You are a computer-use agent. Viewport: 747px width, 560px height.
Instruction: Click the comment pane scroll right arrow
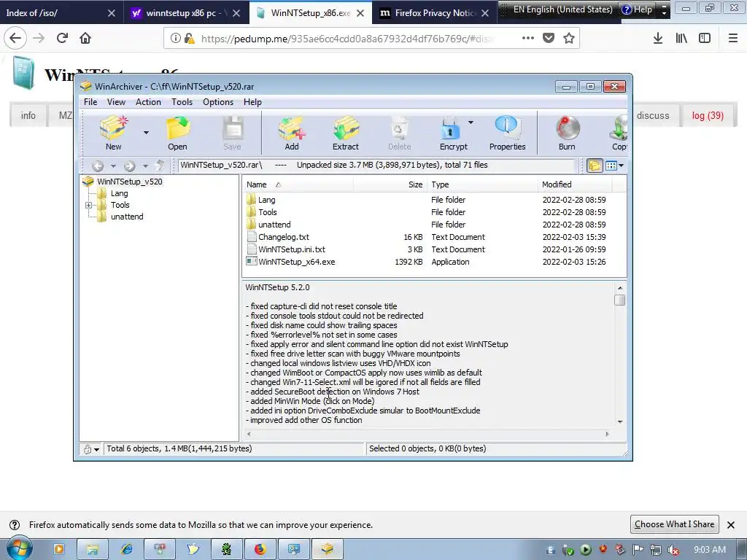pyautogui.click(x=607, y=434)
